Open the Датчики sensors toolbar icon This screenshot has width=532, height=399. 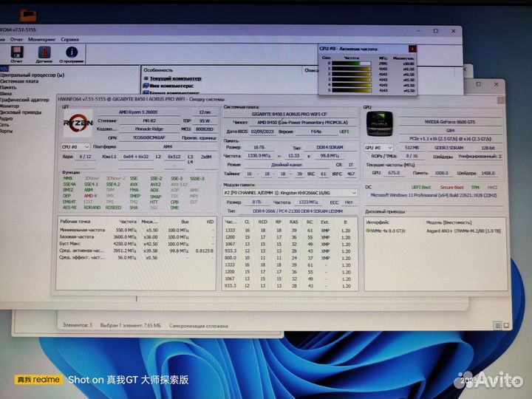click(x=44, y=54)
